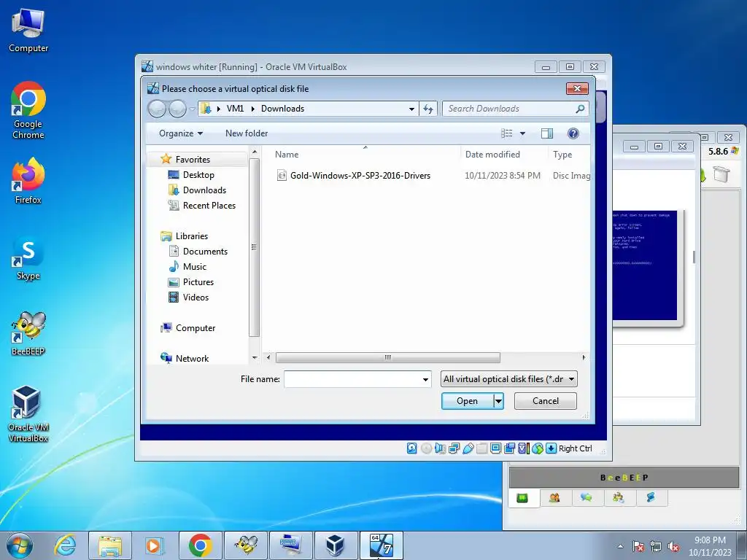
Task: Toggle the preview pane in file dialog
Action: 547,133
